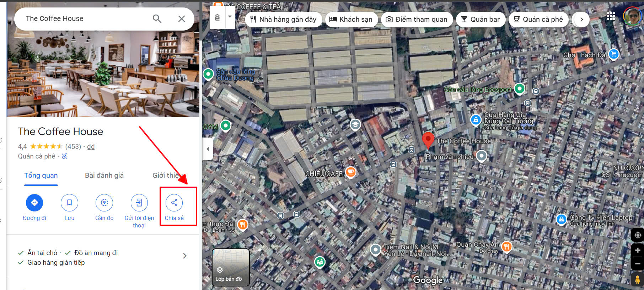644x290 pixels.
Task: Click Gửi tới điện thoại icon
Action: coord(139,203)
